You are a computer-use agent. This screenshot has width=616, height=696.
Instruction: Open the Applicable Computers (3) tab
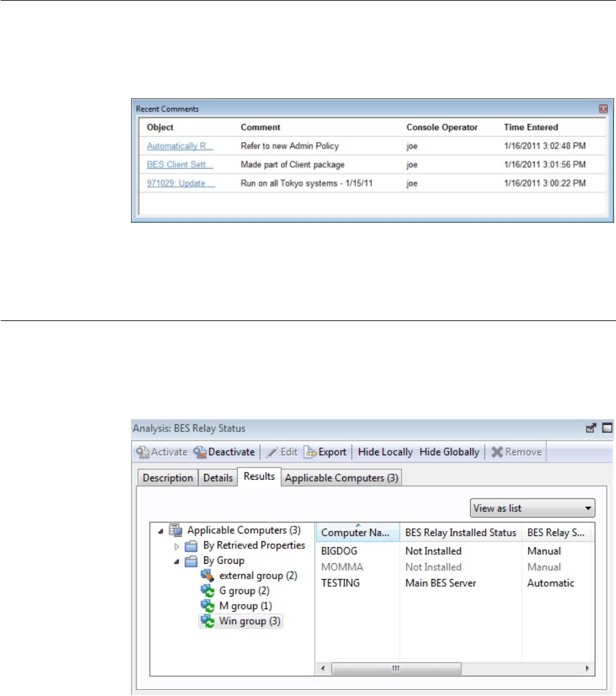342,478
